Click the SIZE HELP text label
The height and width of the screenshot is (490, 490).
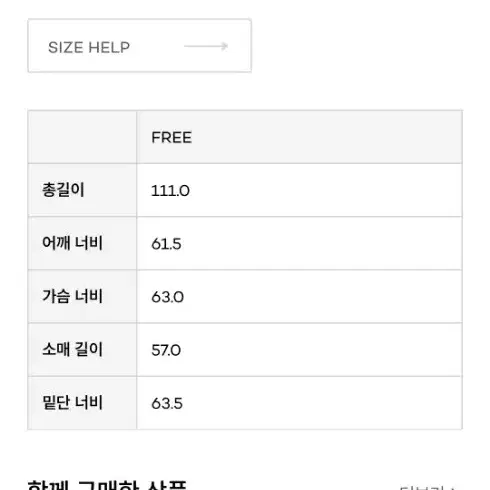89,47
